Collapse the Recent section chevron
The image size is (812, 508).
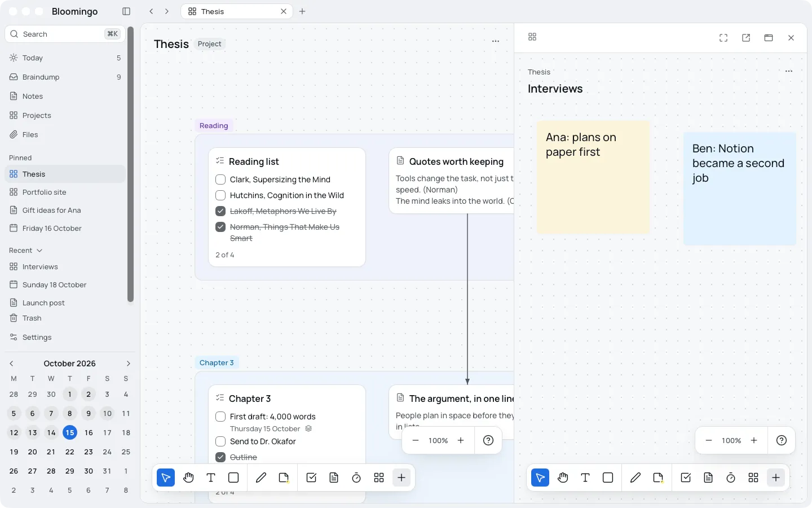(39, 251)
